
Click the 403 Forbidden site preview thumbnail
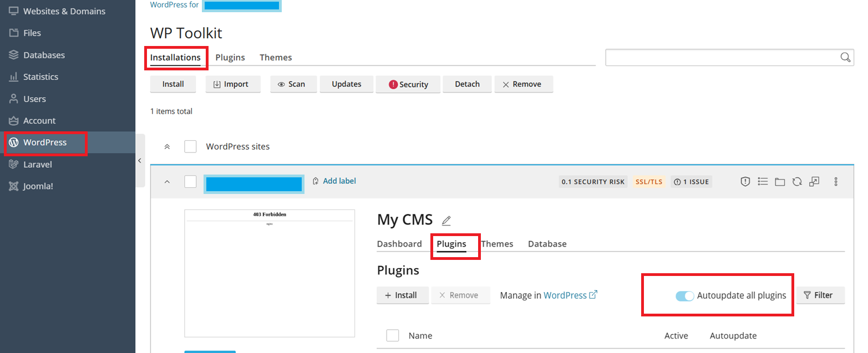click(x=270, y=273)
